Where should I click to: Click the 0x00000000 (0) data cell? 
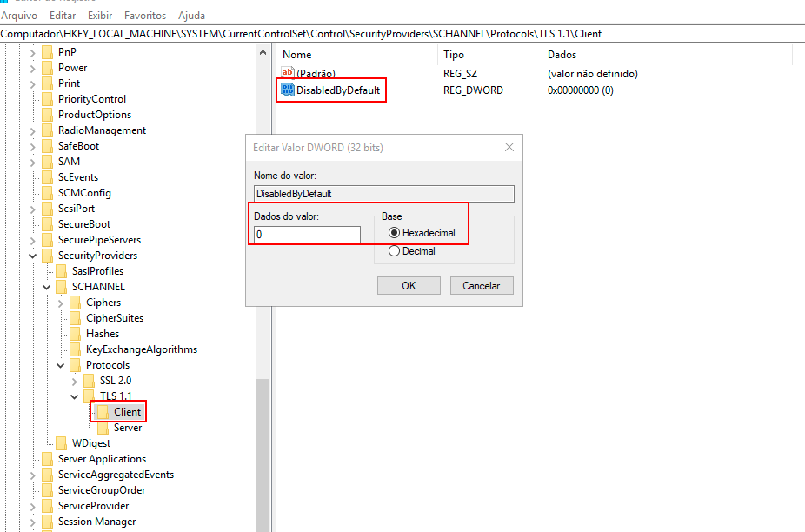[x=580, y=90]
